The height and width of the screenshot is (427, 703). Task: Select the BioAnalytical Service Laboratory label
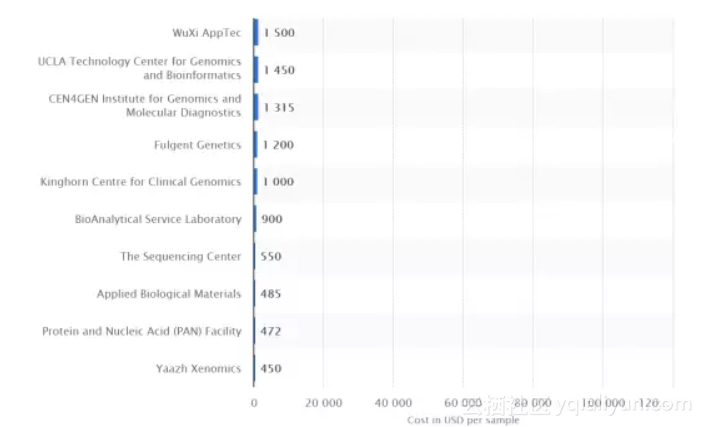coord(158,219)
